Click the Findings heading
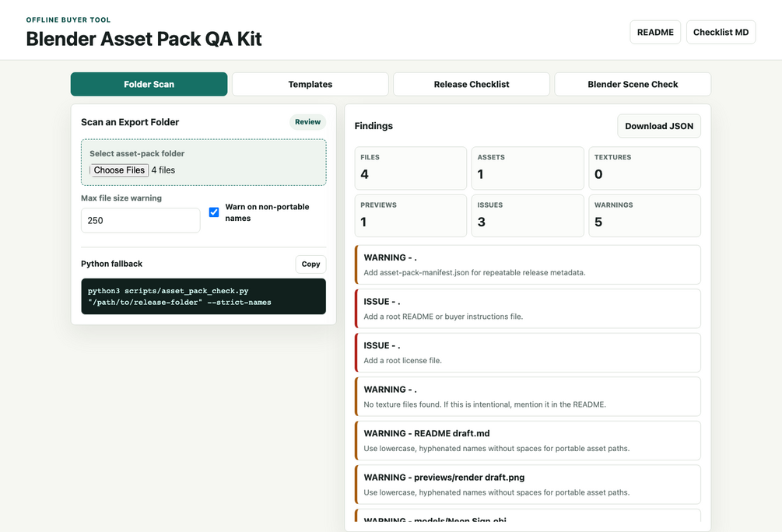 tap(373, 126)
